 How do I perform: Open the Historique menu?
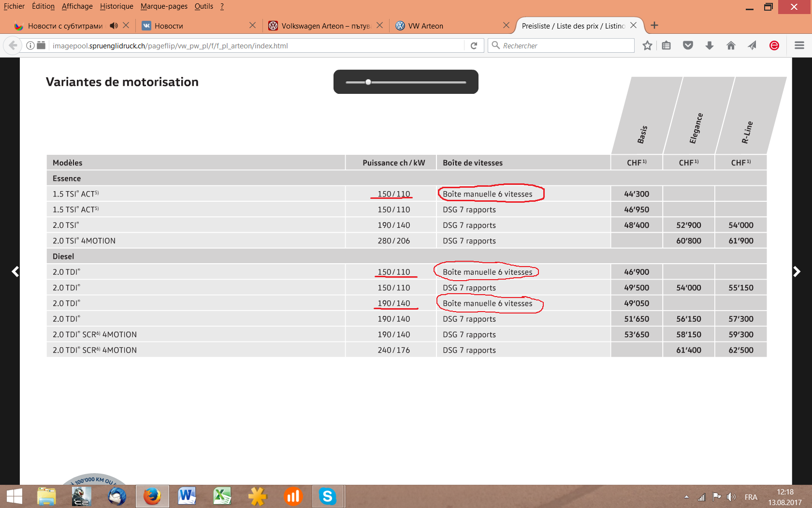(x=116, y=6)
